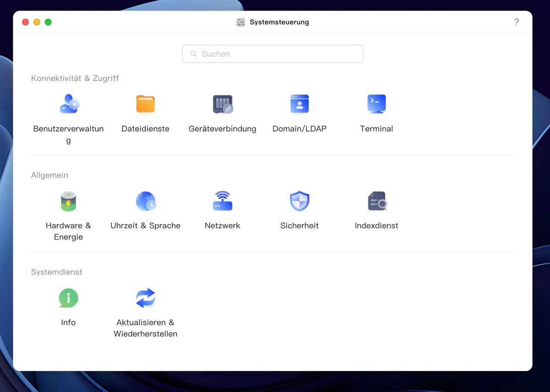This screenshot has width=550, height=392.
Task: Open the Benutzerverwaltung icon
Action: click(x=69, y=104)
